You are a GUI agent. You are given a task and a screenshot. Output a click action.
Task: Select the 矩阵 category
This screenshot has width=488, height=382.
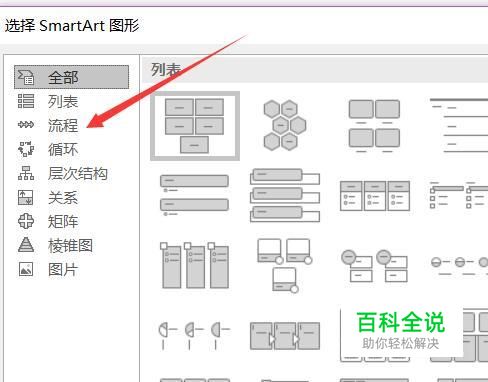click(x=63, y=221)
